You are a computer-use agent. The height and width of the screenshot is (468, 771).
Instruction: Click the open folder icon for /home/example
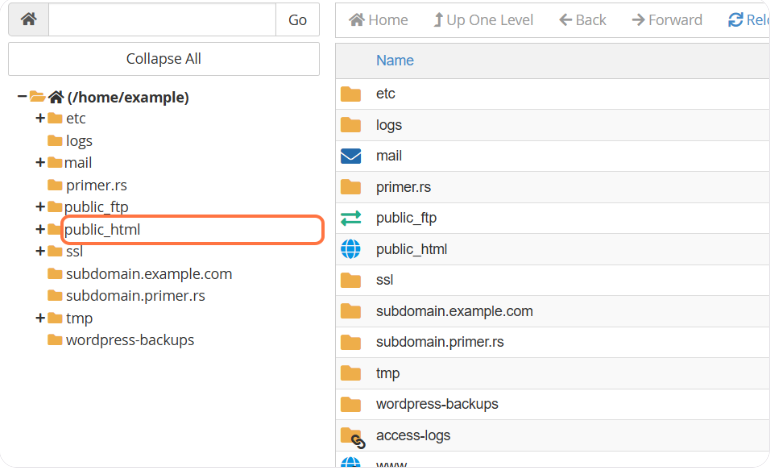(37, 97)
